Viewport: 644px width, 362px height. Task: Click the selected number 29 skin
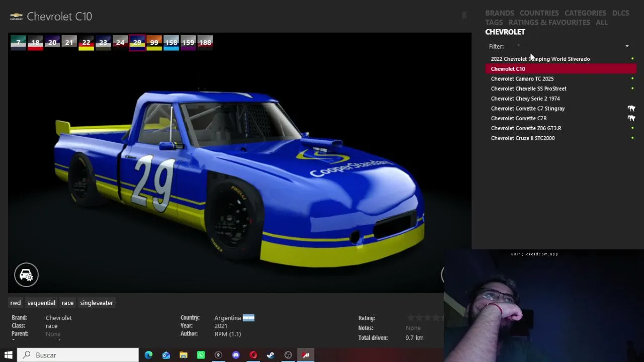click(137, 43)
